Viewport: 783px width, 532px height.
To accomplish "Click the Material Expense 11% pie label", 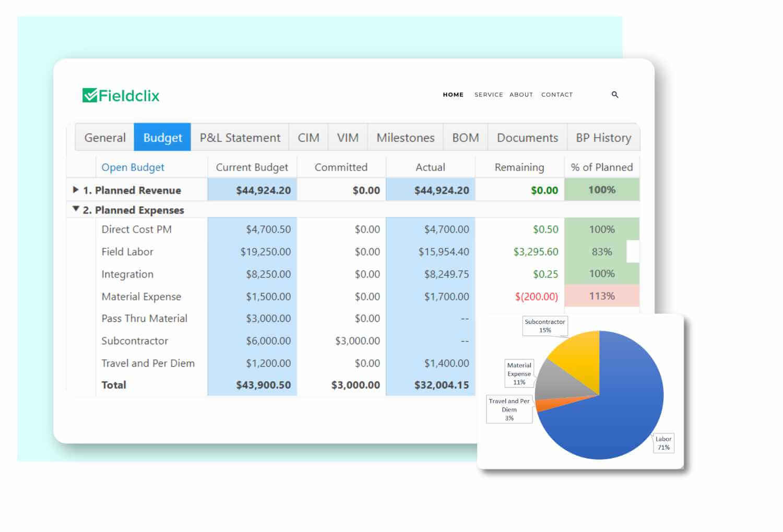I will (519, 373).
